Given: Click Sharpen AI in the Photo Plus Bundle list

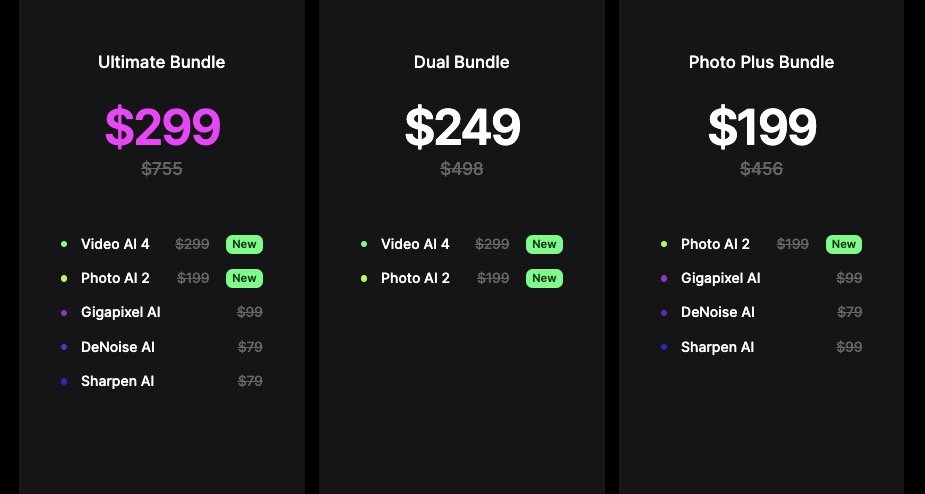Looking at the screenshot, I should point(717,347).
